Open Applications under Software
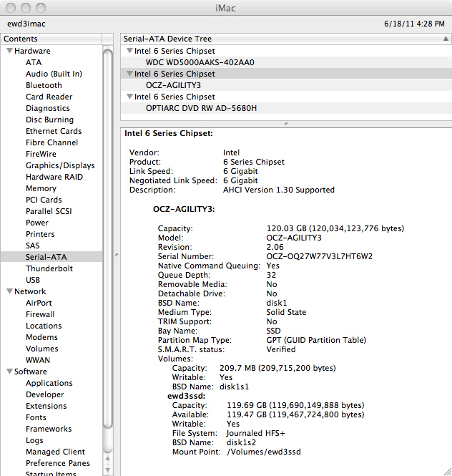Screen dimensions: 452x476 49,383
